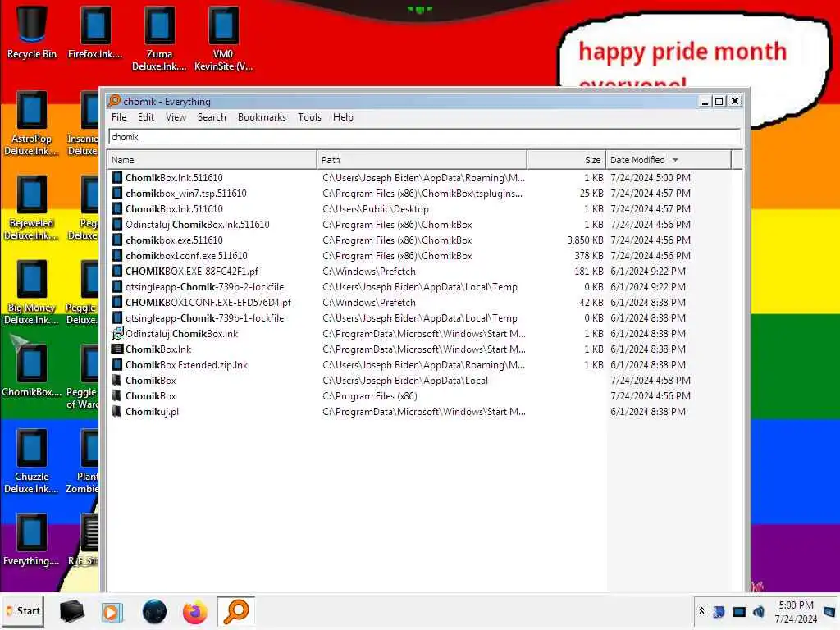The height and width of the screenshot is (630, 840).
Task: Click the C:\Windows\Prefetch path for CHOMIKBOX.EXE
Action: click(368, 271)
